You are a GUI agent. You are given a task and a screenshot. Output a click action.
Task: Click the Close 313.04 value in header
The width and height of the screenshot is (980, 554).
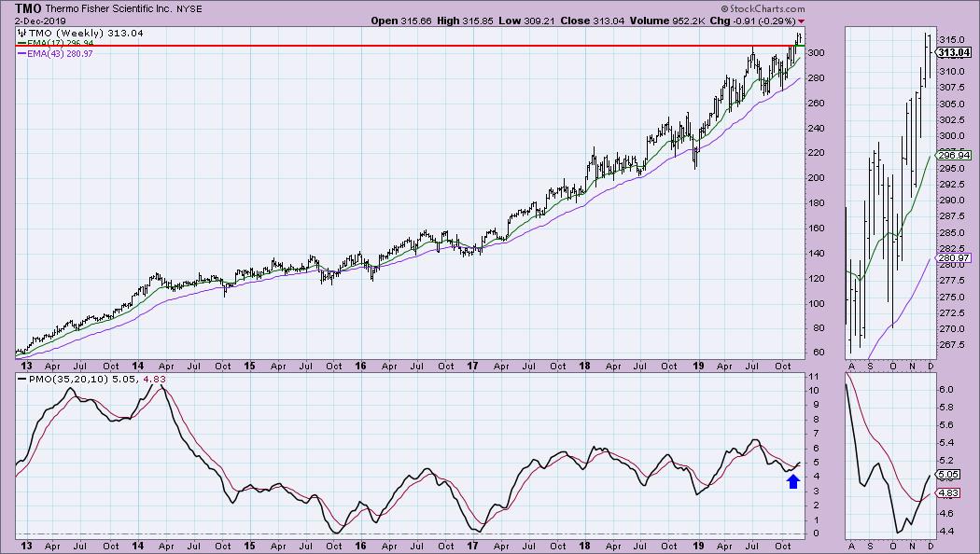tap(592, 21)
